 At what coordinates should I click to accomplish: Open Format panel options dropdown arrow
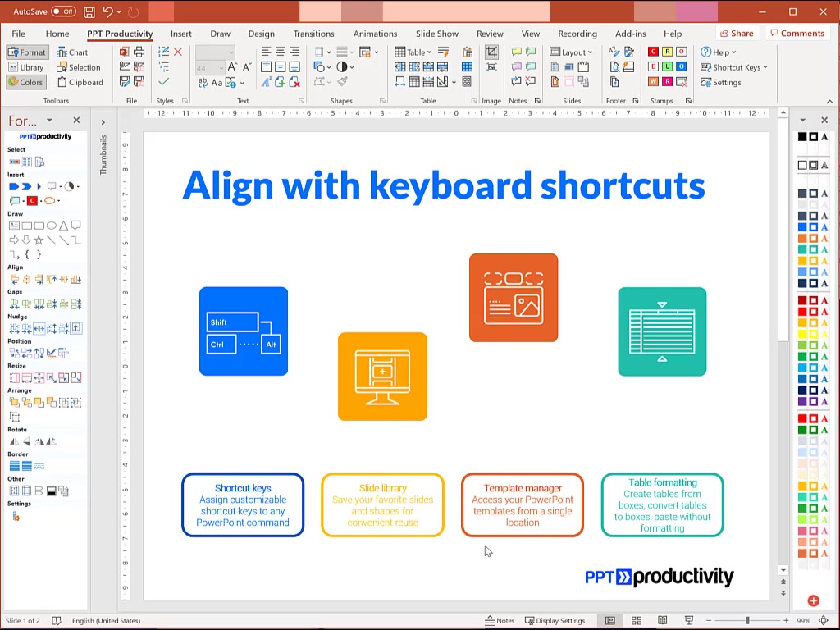point(49,120)
